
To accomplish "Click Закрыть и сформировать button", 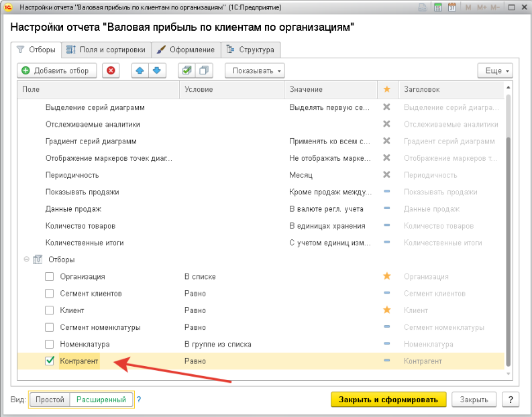I will (x=388, y=400).
